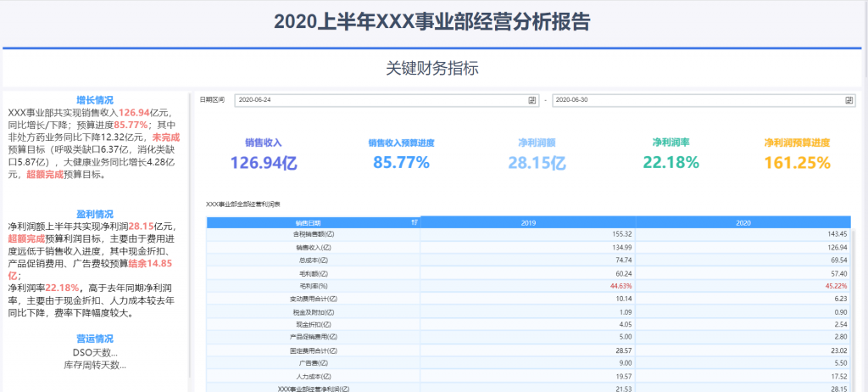Sort table by the 销售日期 sort icon
Screen dimensions: 868x392
(415, 223)
